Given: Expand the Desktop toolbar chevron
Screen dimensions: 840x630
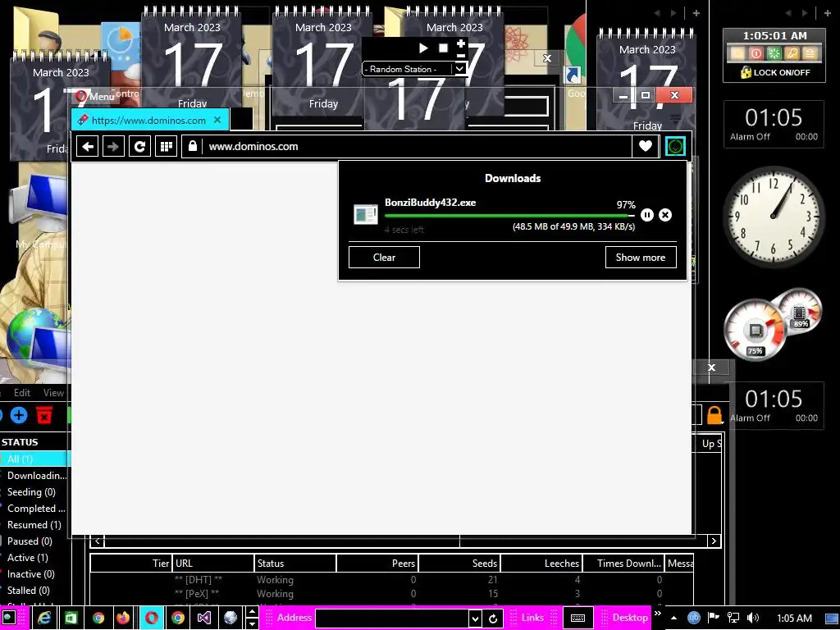Looking at the screenshot, I should pos(658,614).
